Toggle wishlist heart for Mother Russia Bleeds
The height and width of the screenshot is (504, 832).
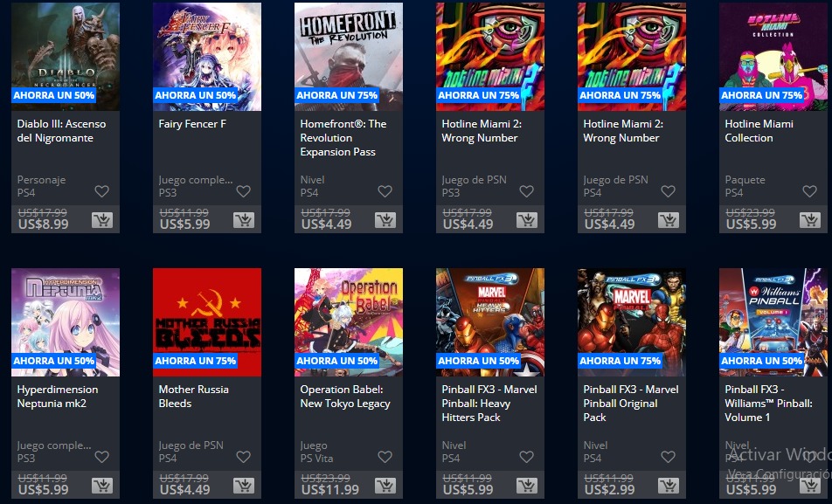coord(244,457)
